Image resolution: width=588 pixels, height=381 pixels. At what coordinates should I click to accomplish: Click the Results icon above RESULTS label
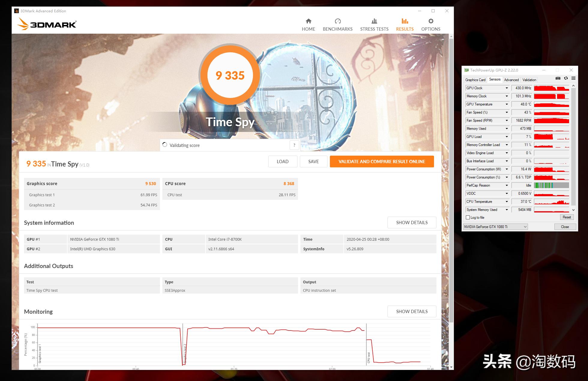coord(405,21)
